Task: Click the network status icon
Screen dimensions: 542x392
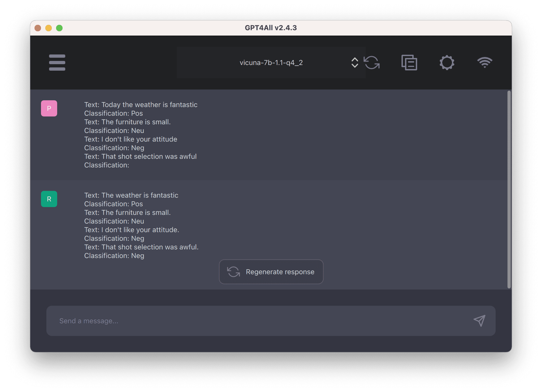Action: tap(485, 62)
